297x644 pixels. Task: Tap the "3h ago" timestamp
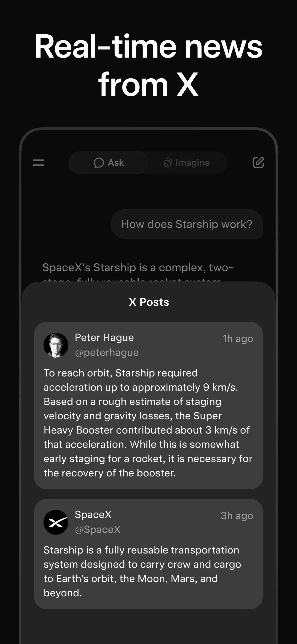237,516
